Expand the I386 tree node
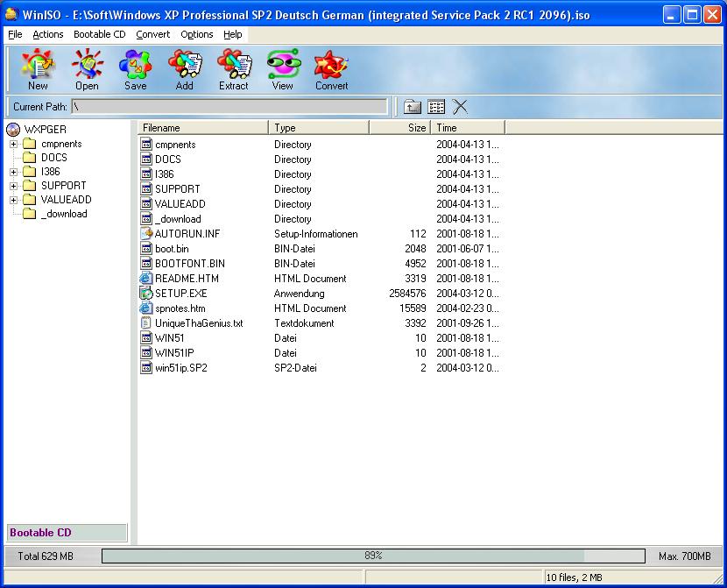This screenshot has width=727, height=588. (13, 172)
